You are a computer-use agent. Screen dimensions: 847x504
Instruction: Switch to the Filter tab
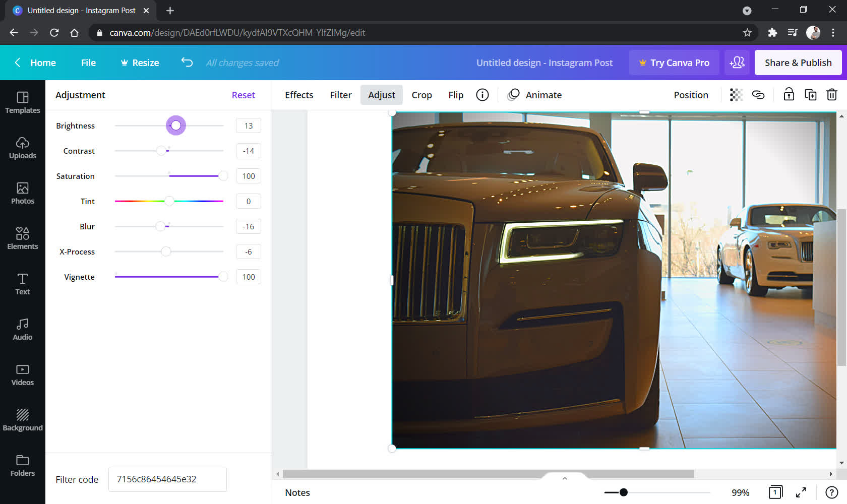tap(341, 95)
